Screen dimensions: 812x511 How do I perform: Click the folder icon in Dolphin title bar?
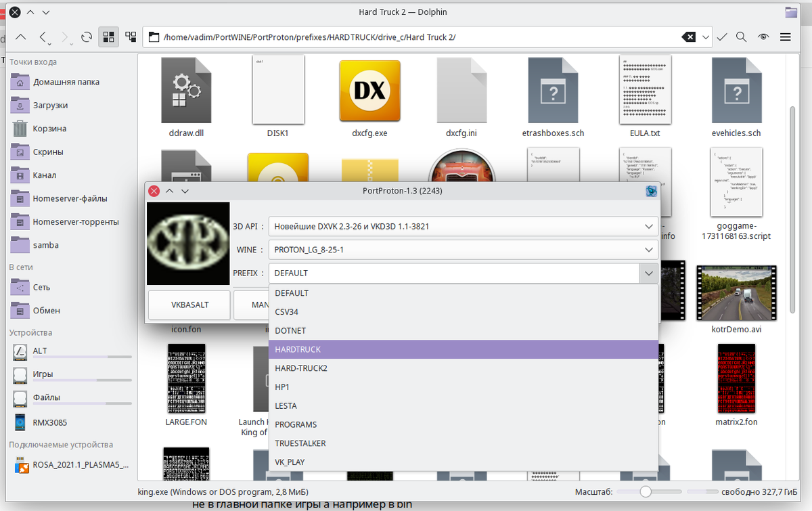pos(791,12)
